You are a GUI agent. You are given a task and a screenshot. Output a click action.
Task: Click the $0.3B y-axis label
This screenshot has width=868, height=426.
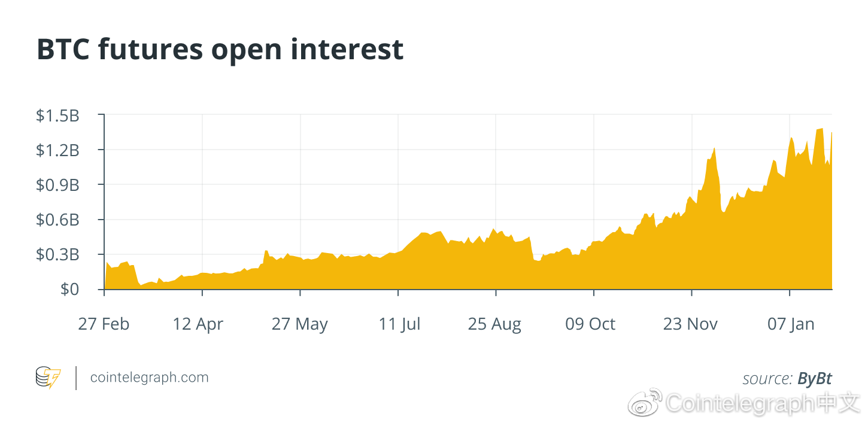tap(57, 255)
